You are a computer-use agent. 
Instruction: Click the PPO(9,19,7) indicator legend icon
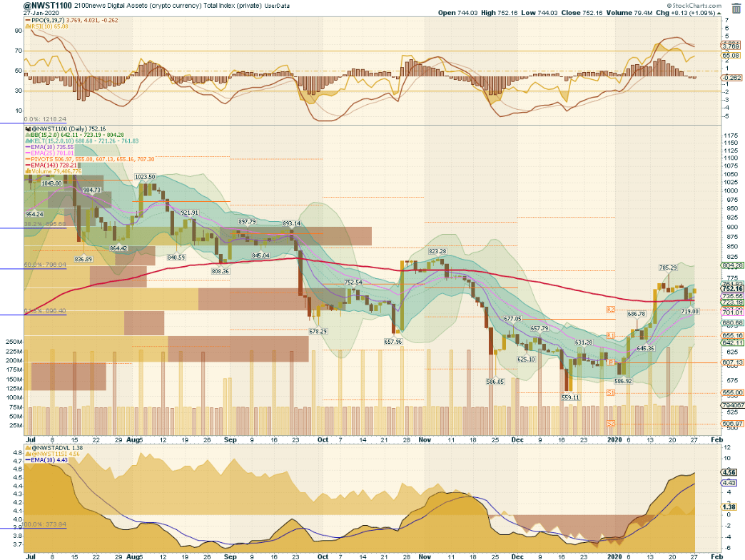coord(26,20)
